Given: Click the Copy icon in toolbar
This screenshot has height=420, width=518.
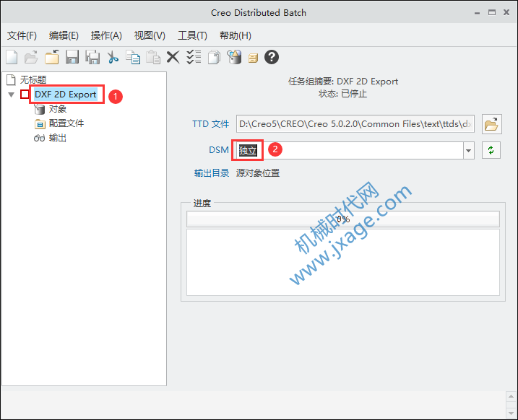Looking at the screenshot, I should pos(133,57).
